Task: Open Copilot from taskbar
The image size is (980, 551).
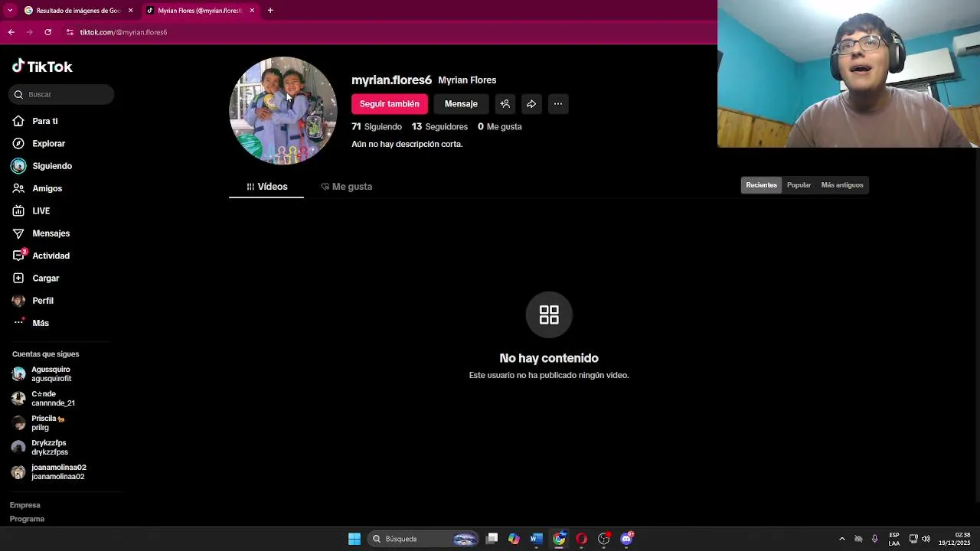Action: (x=514, y=539)
